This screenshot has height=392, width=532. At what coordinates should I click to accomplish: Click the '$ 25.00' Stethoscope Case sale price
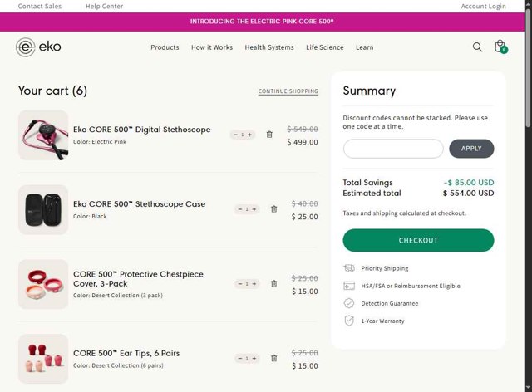click(305, 217)
